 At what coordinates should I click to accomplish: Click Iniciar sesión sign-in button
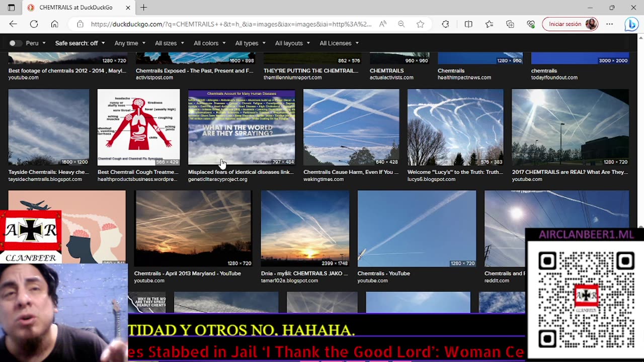point(571,24)
